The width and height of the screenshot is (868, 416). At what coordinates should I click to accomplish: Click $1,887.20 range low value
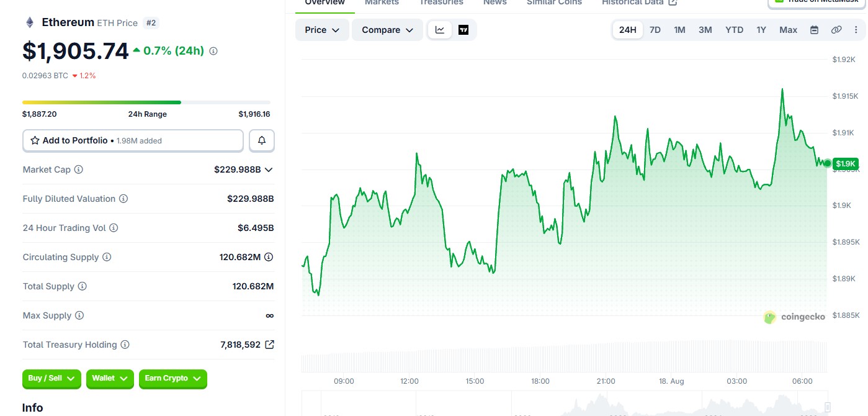tap(40, 114)
